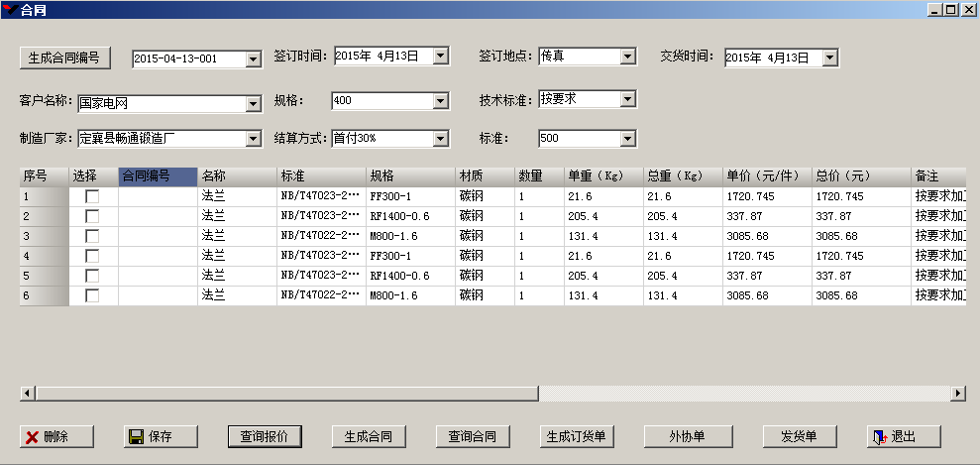This screenshot has width=980, height=465.
Task: Enable the checkbox in row 6
Action: (92, 295)
